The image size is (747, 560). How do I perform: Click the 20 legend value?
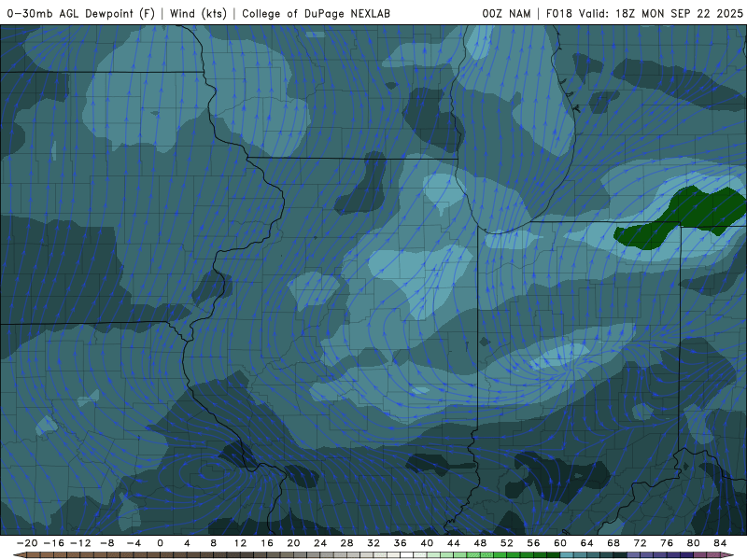pyautogui.click(x=293, y=543)
